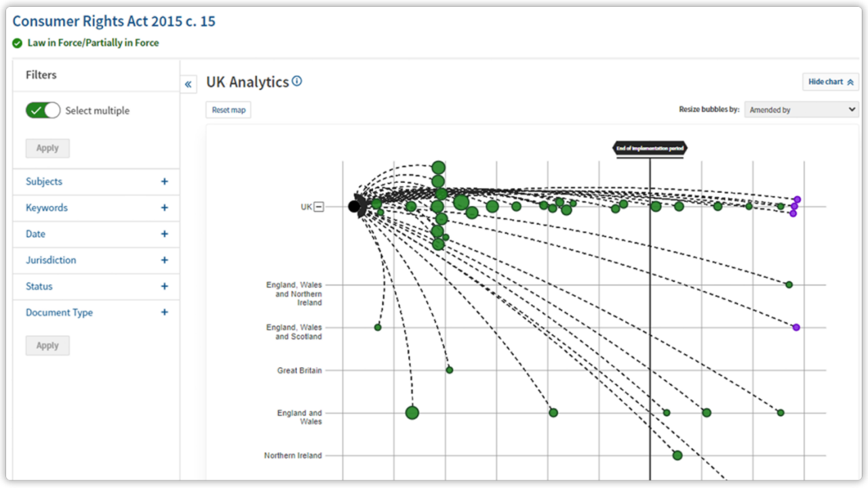Open the Resize bubbles by dropdown
The height and width of the screenshot is (488, 868).
pyautogui.click(x=801, y=109)
